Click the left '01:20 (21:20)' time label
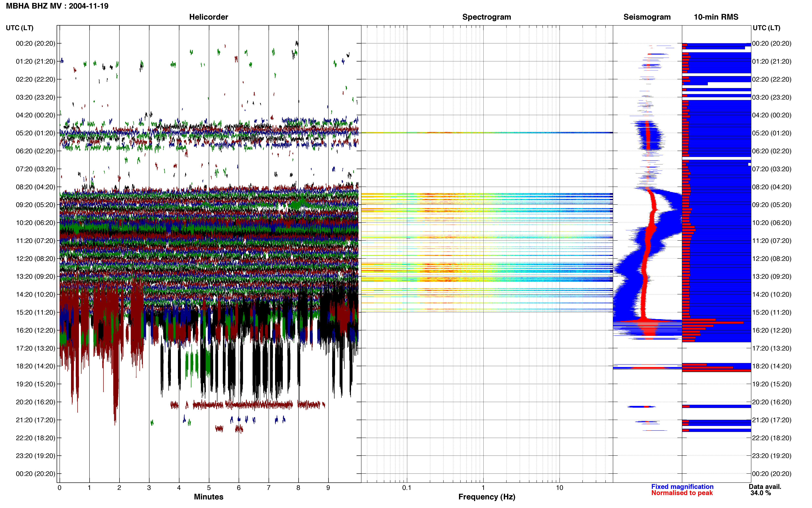Screen dimensions: 812x508 [35, 61]
